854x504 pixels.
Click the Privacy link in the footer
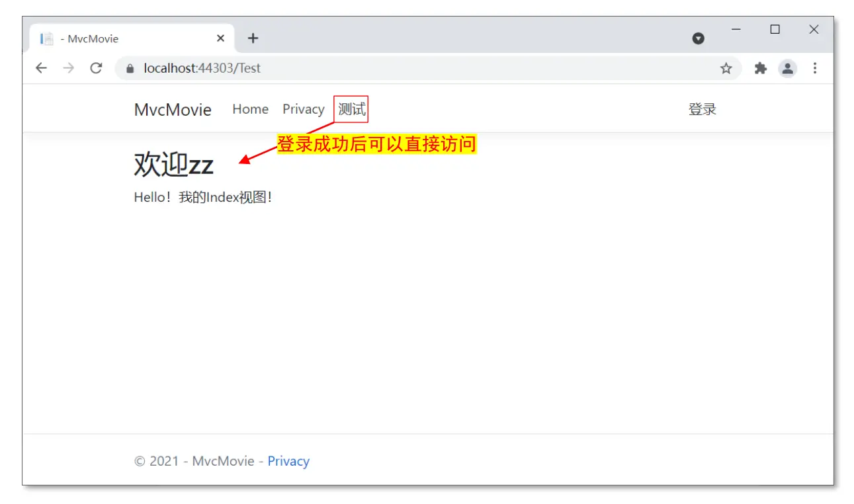click(x=288, y=461)
